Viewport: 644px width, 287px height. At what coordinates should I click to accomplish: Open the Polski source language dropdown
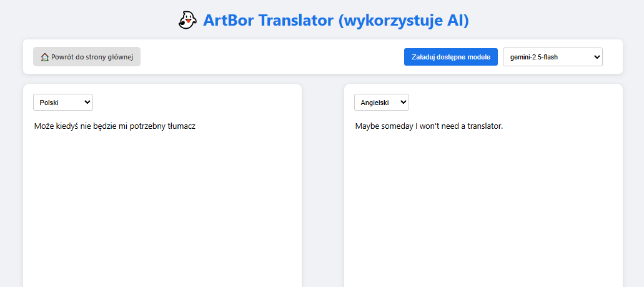(x=63, y=103)
